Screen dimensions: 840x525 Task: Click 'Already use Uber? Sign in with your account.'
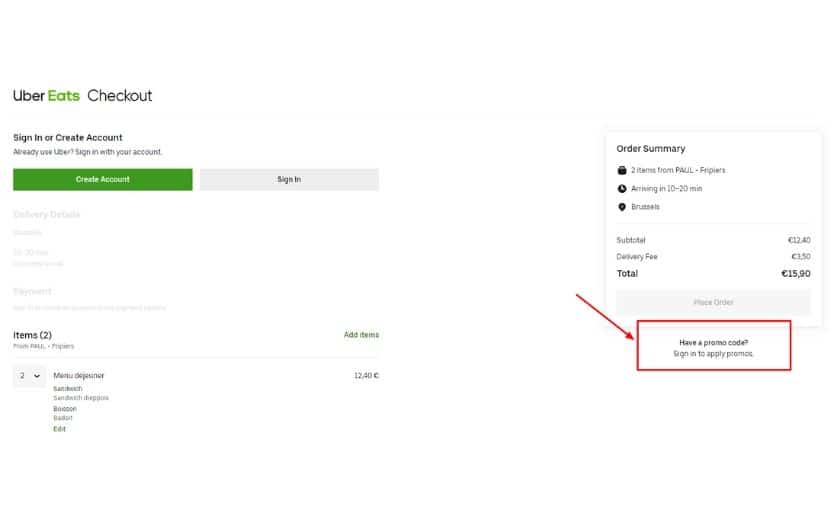(x=87, y=152)
